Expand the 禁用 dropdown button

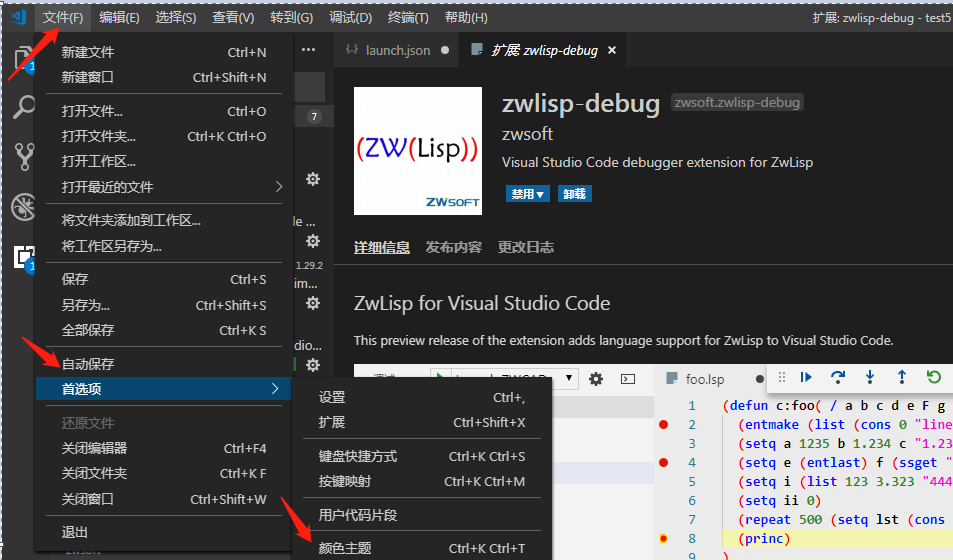[x=528, y=194]
